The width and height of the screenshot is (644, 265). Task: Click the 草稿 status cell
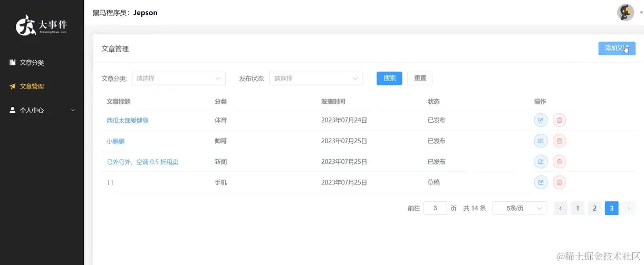click(434, 182)
